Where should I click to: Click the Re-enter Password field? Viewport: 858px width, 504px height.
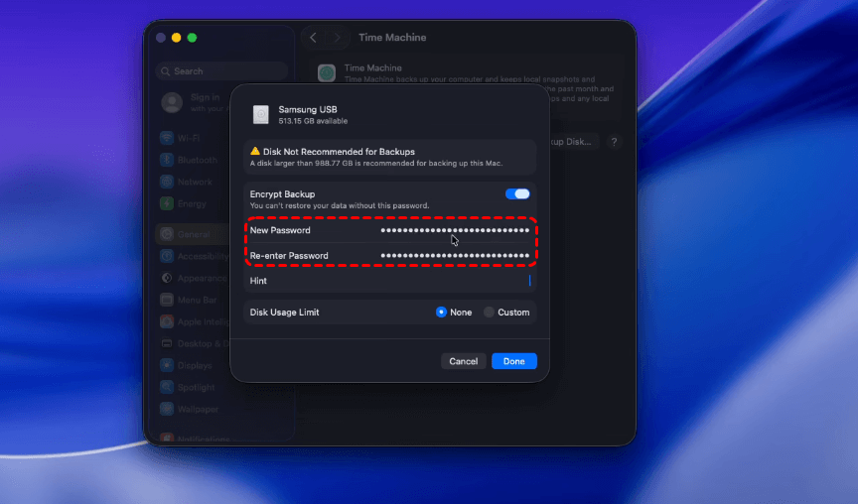455,256
